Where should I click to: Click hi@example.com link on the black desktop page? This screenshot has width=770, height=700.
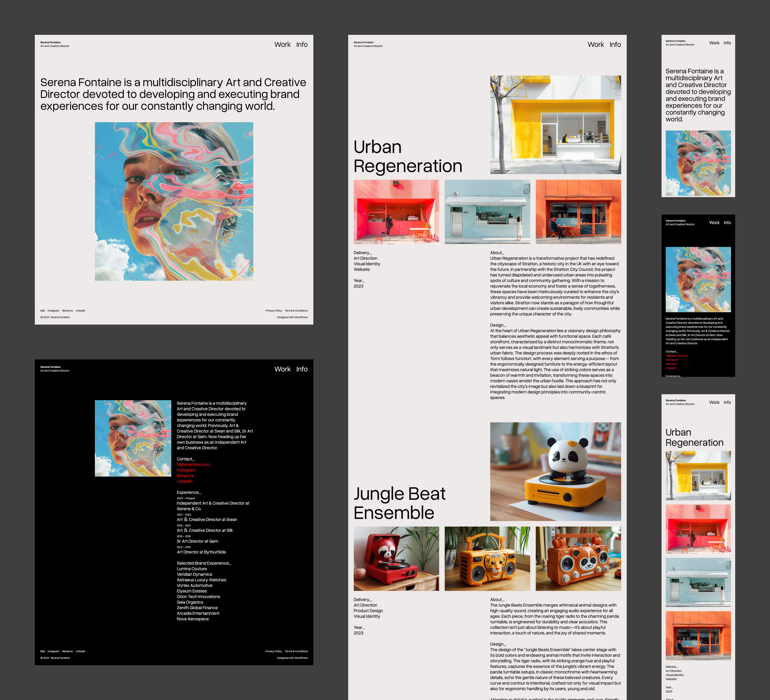point(193,465)
